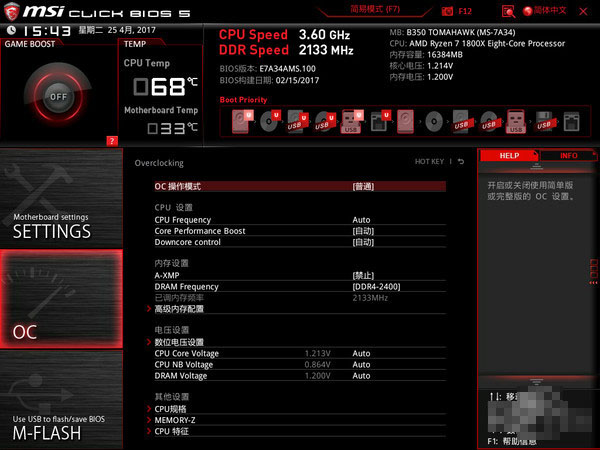
Task: Switch to the INFO tab
Action: pyautogui.click(x=568, y=155)
